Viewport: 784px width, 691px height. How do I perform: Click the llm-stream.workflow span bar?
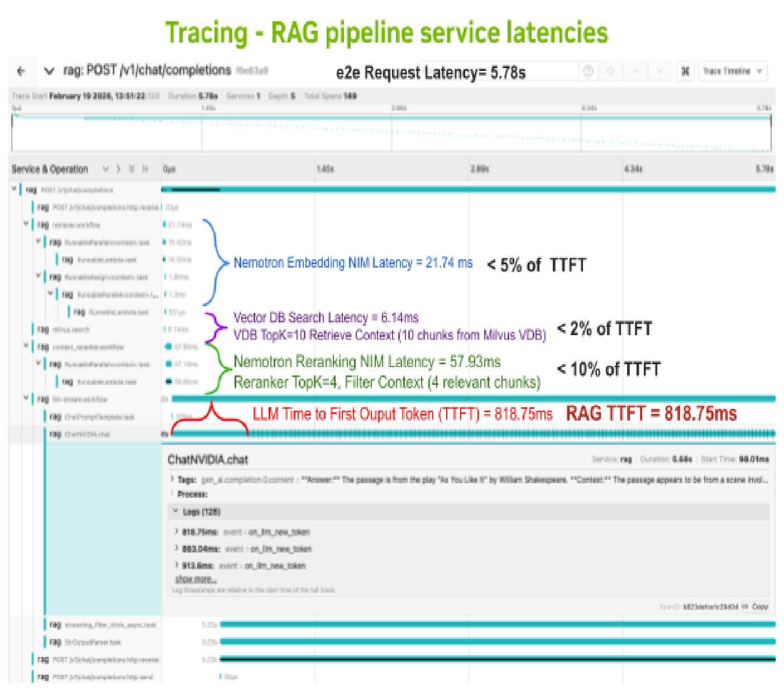(474, 398)
